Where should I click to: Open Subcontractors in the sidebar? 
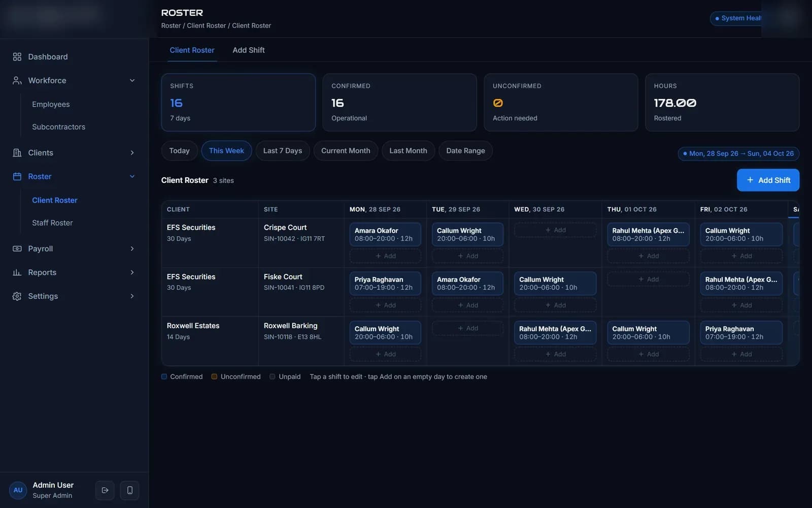click(x=58, y=127)
